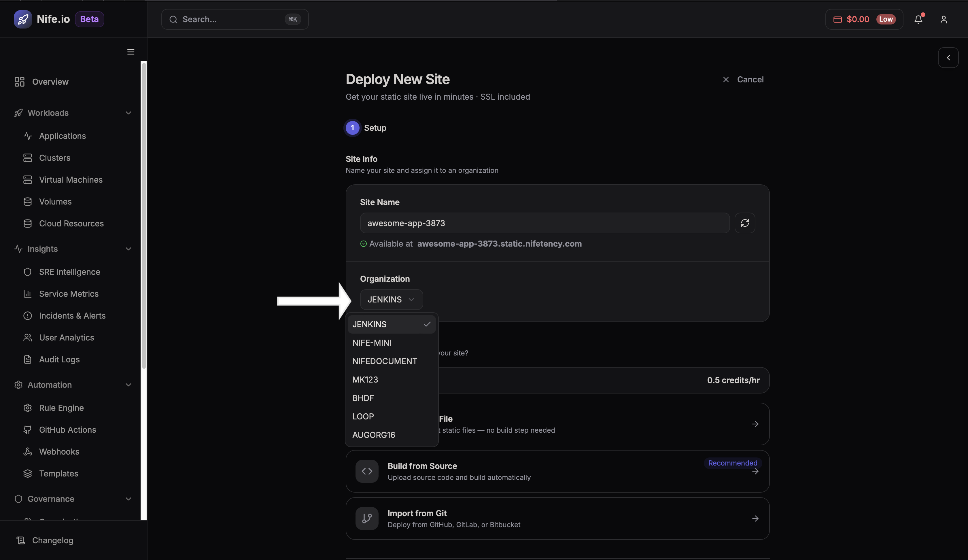Regenerate the site name using the refresh icon
This screenshot has height=560, width=968.
[x=745, y=223]
